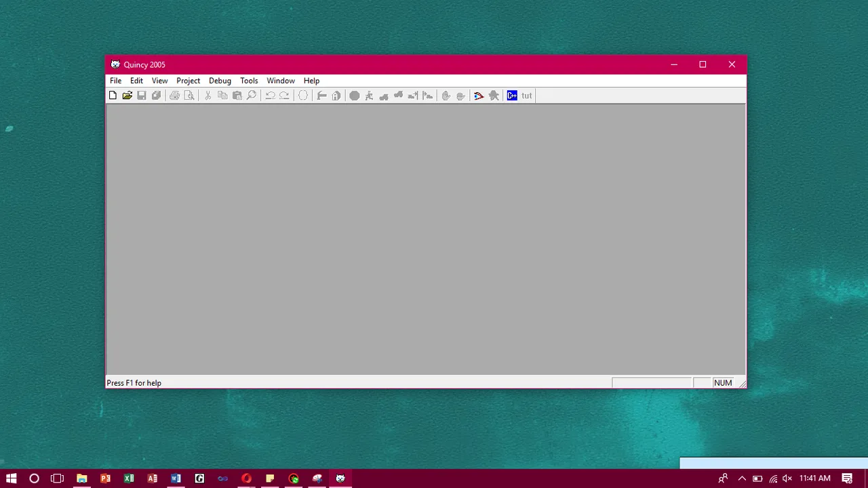Open the Help menu
This screenshot has height=488, width=868.
pyautogui.click(x=311, y=81)
